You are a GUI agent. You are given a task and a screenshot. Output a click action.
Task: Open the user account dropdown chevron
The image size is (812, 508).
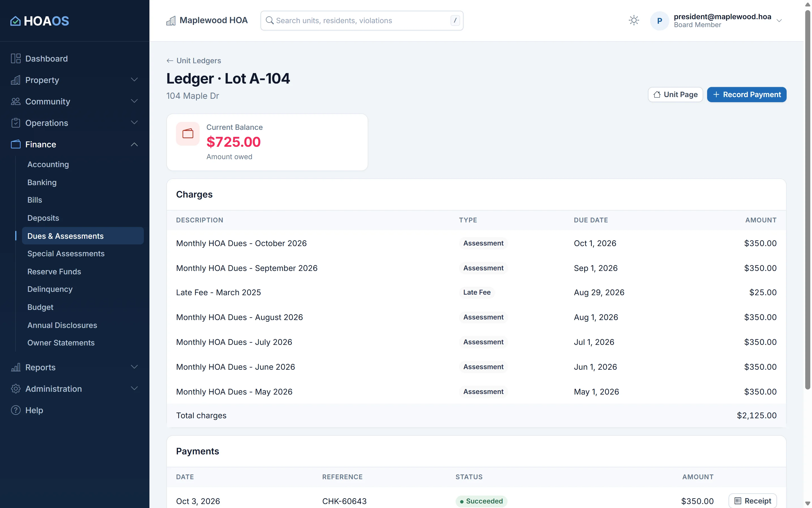[779, 21]
